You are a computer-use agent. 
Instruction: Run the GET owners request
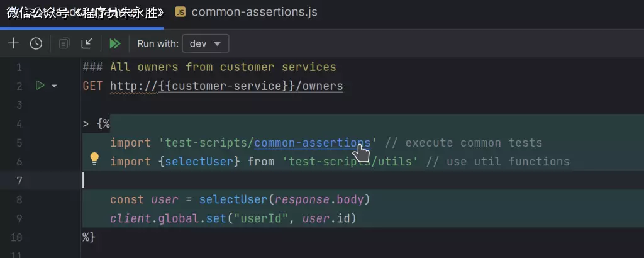click(x=40, y=86)
